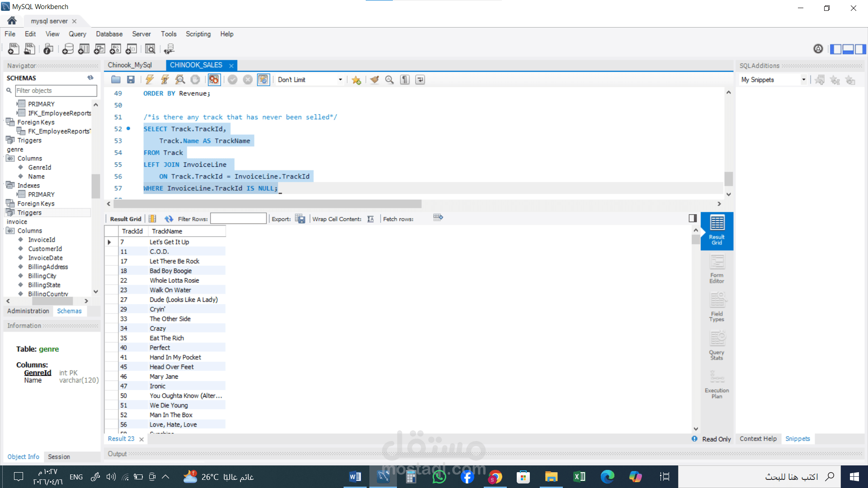The height and width of the screenshot is (488, 868).
Task: Toggle the bottom output panel visibility
Action: 848,49
